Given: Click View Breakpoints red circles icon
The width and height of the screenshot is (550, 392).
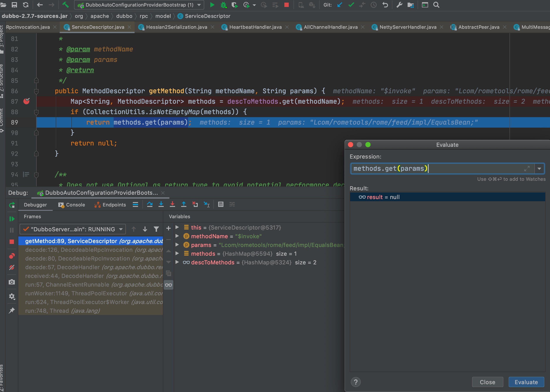Looking at the screenshot, I should (12, 256).
